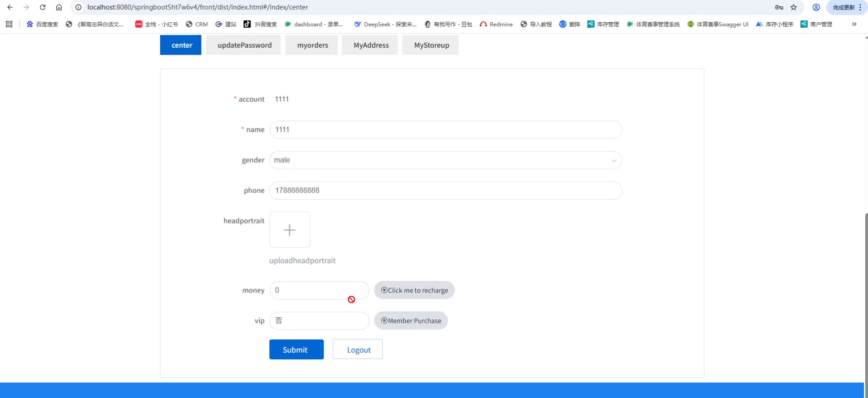This screenshot has height=398, width=868.
Task: Open the 百度搜索 bookmark
Action: coord(42,24)
